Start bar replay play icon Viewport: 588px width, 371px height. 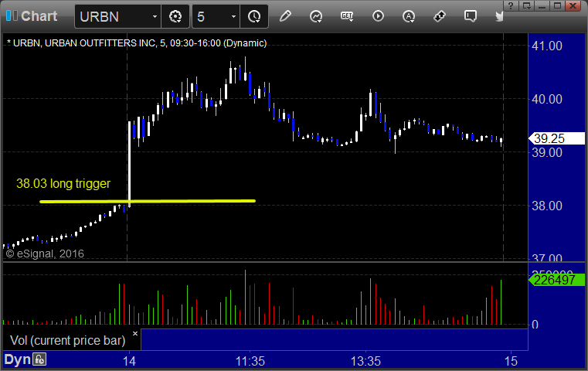tap(378, 16)
